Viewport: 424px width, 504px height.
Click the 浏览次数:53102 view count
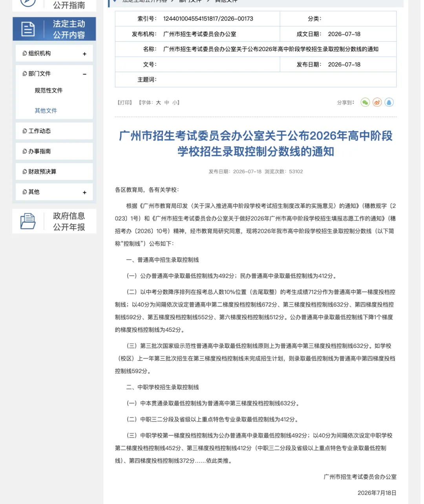click(284, 171)
